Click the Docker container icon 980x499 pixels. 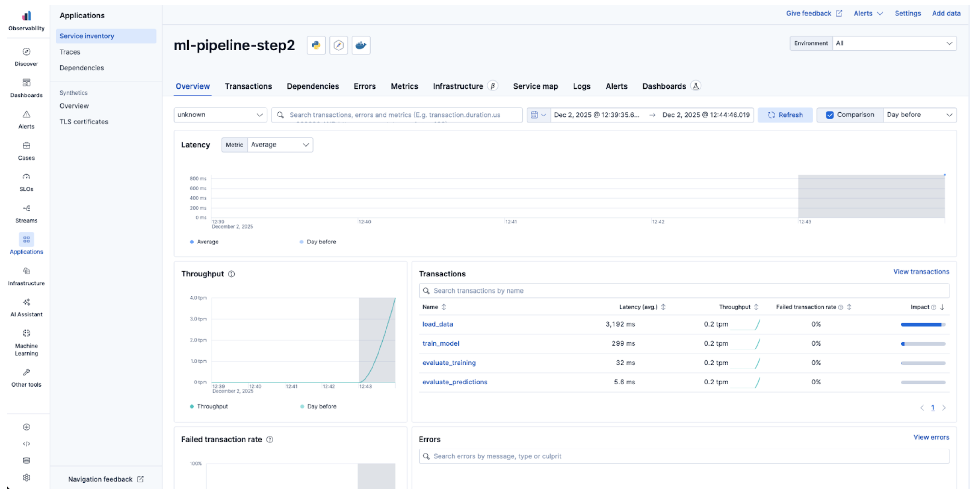tap(361, 45)
